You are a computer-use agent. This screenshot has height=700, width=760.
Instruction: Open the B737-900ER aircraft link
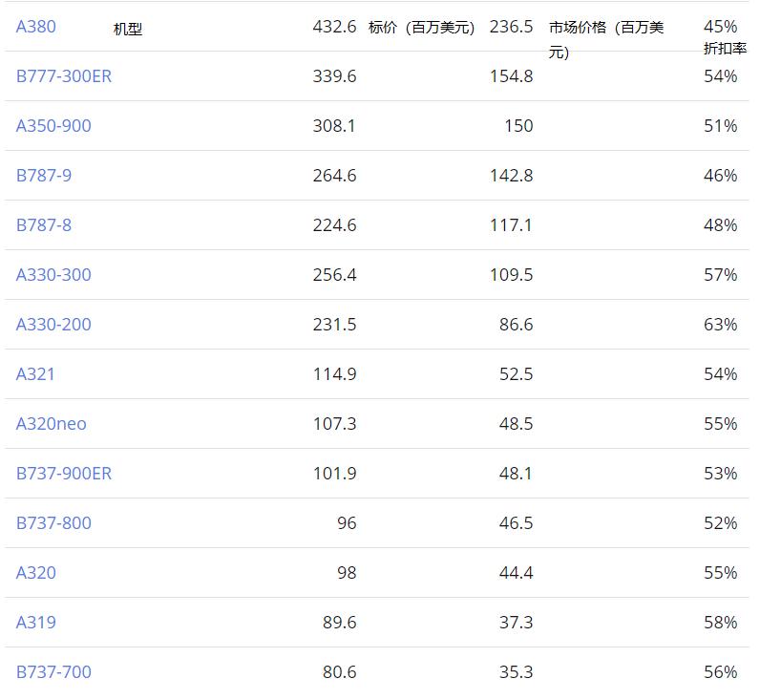(64, 473)
